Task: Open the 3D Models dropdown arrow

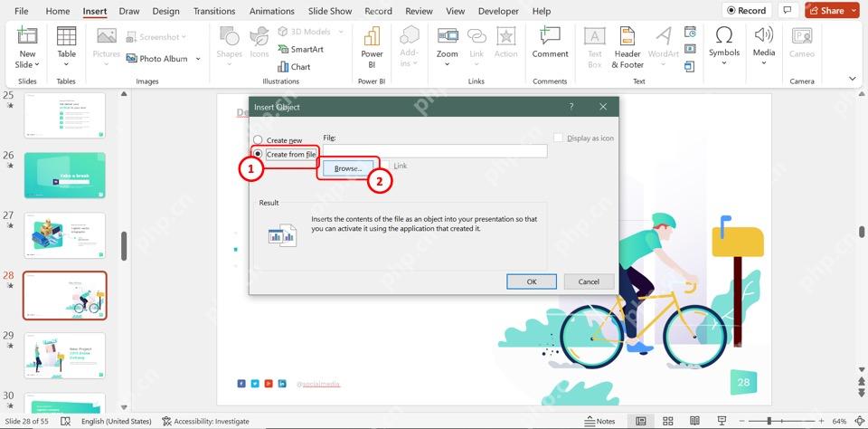Action: coord(340,32)
